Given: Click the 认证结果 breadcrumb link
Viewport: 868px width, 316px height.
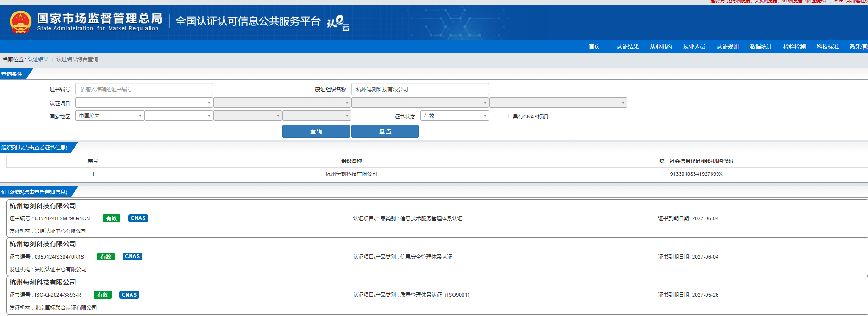Looking at the screenshot, I should click(x=38, y=59).
